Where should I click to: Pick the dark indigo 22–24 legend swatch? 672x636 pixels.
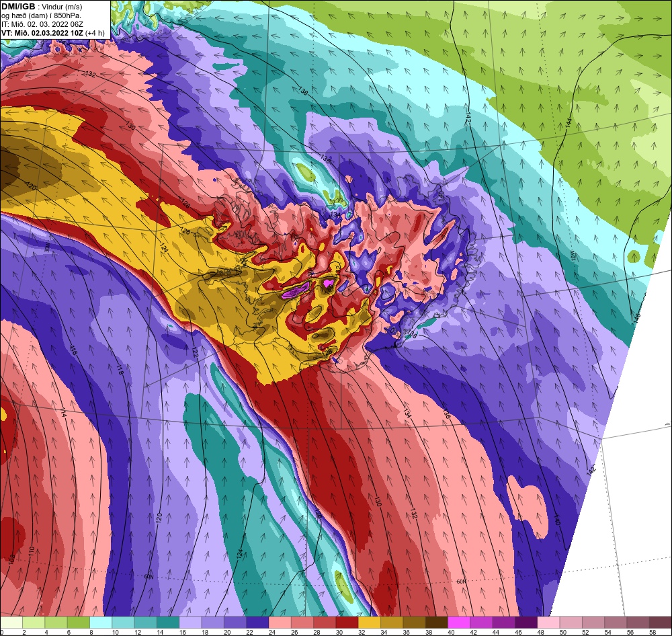(x=257, y=623)
